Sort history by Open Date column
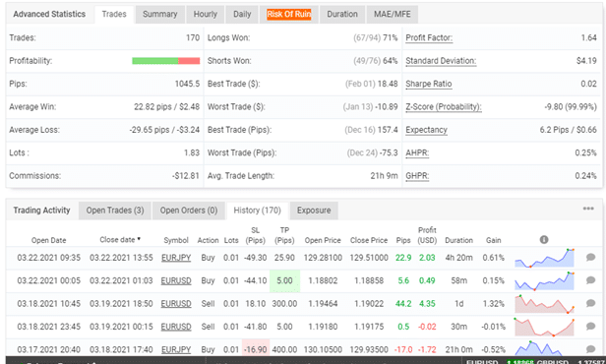 coord(49,240)
